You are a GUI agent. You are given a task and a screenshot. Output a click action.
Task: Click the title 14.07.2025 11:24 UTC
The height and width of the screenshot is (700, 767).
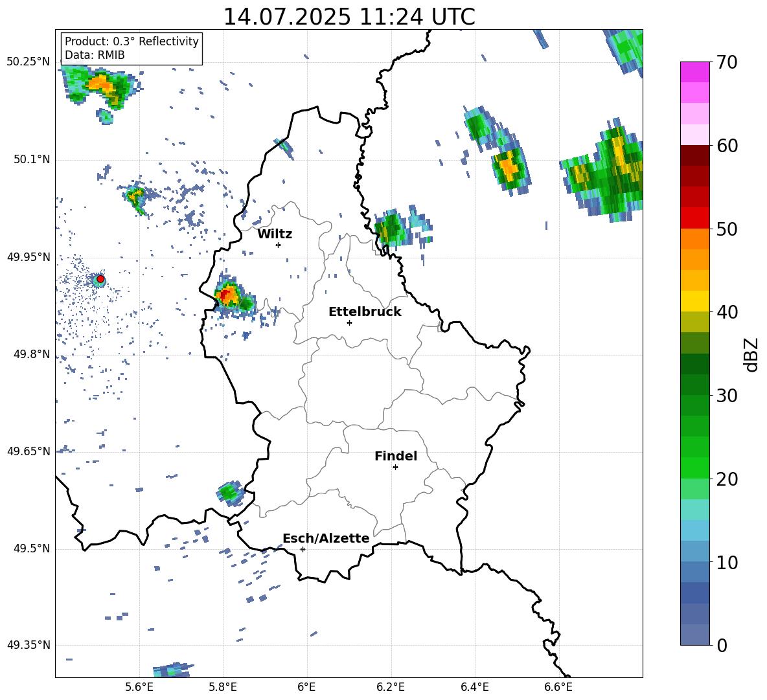[x=349, y=16]
